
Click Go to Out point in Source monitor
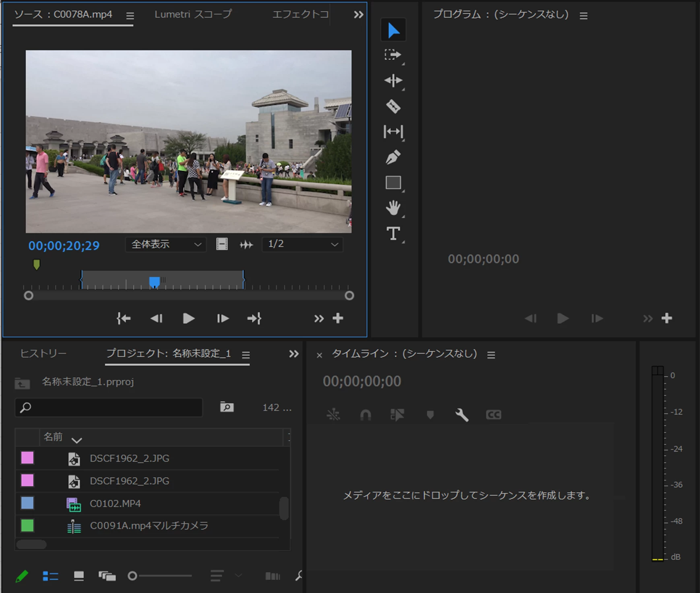254,319
